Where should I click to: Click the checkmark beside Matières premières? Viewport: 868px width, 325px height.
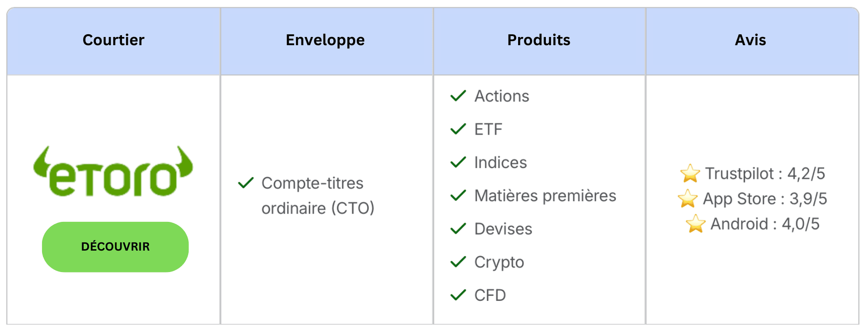[458, 196]
